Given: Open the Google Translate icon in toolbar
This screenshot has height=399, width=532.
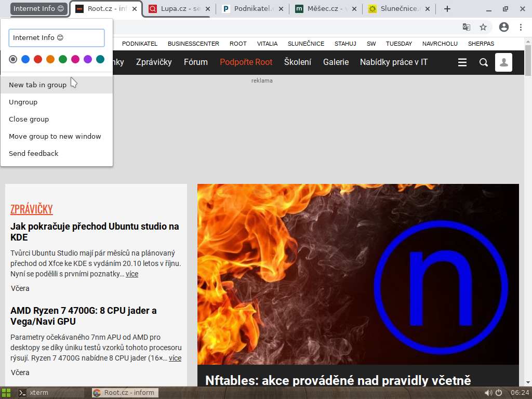Looking at the screenshot, I should 466,27.
